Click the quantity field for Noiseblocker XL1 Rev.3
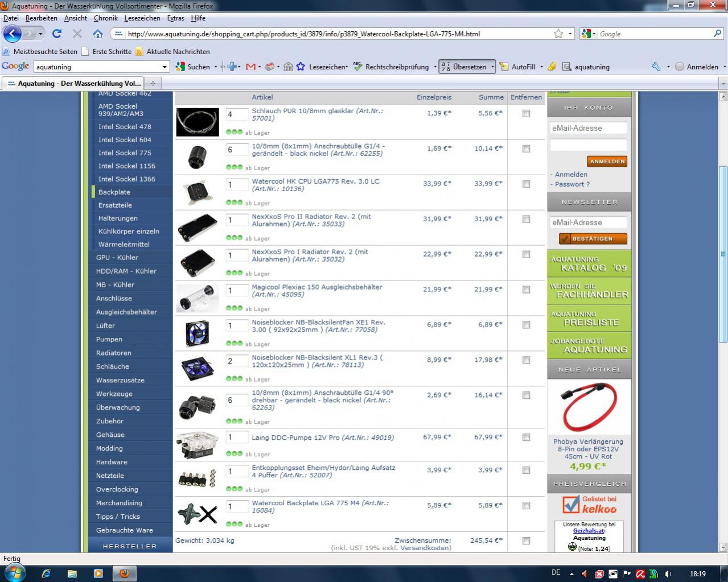 [237, 361]
